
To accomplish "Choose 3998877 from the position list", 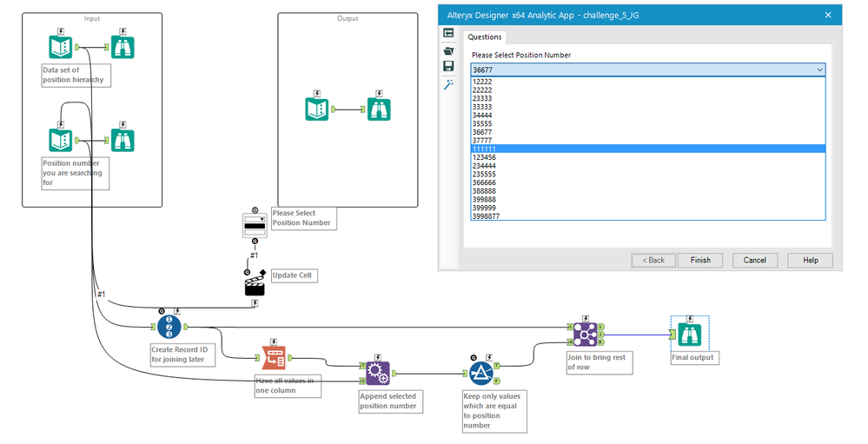I will point(648,215).
